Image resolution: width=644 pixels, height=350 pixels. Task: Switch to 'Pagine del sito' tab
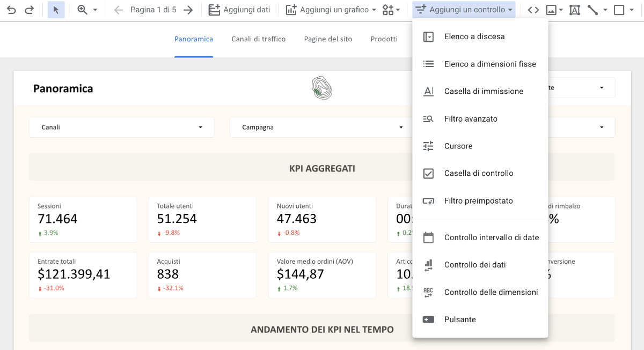328,39
